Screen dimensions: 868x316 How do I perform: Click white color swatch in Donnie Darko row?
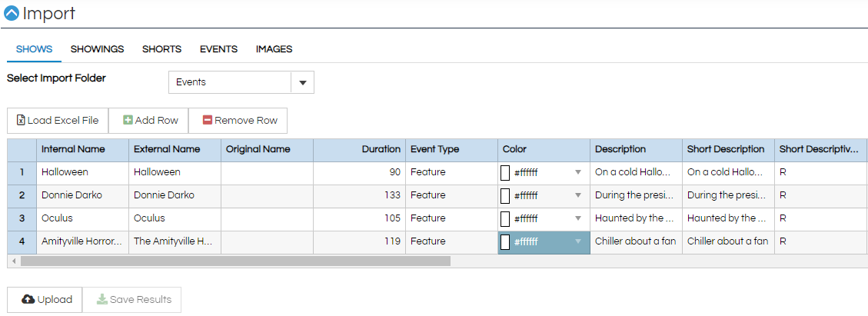point(505,195)
